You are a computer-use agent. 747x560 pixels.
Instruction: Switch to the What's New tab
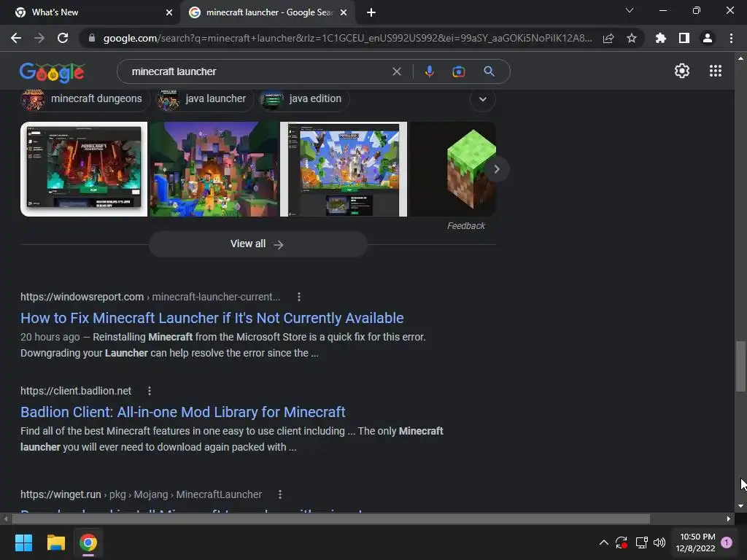pyautogui.click(x=89, y=12)
